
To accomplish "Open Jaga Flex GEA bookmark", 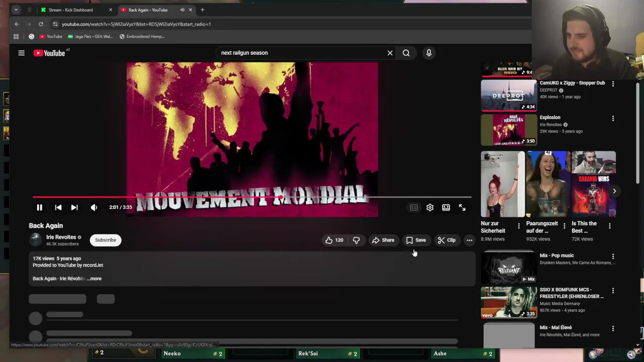I will (x=91, y=36).
